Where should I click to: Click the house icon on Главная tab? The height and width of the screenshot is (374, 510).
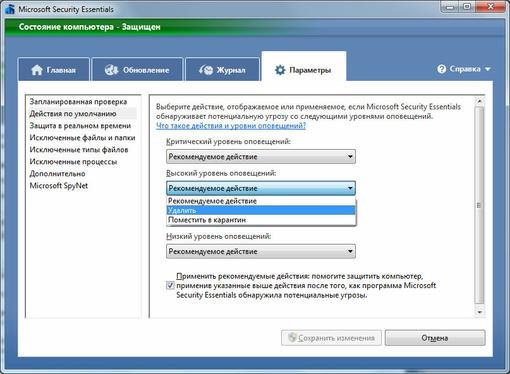click(37, 70)
